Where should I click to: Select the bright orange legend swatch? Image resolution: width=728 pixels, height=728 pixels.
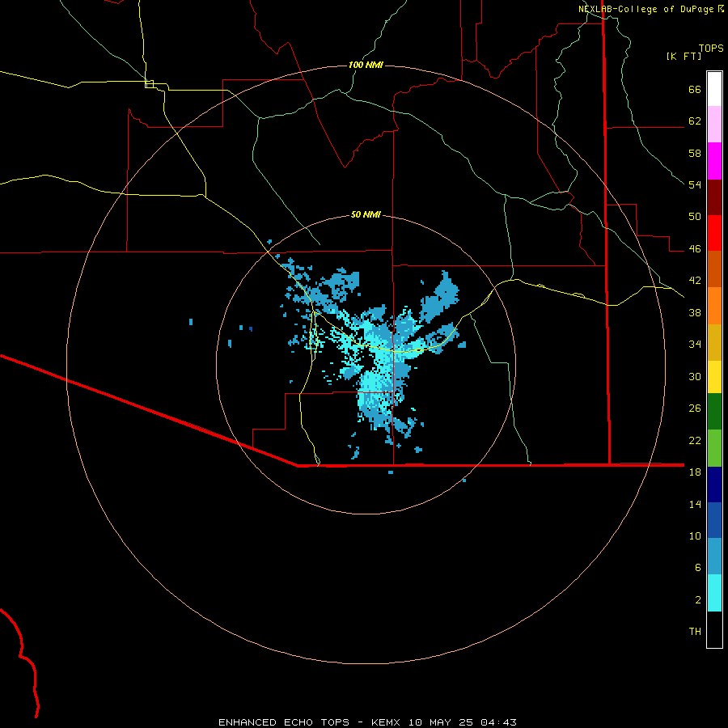[714, 306]
